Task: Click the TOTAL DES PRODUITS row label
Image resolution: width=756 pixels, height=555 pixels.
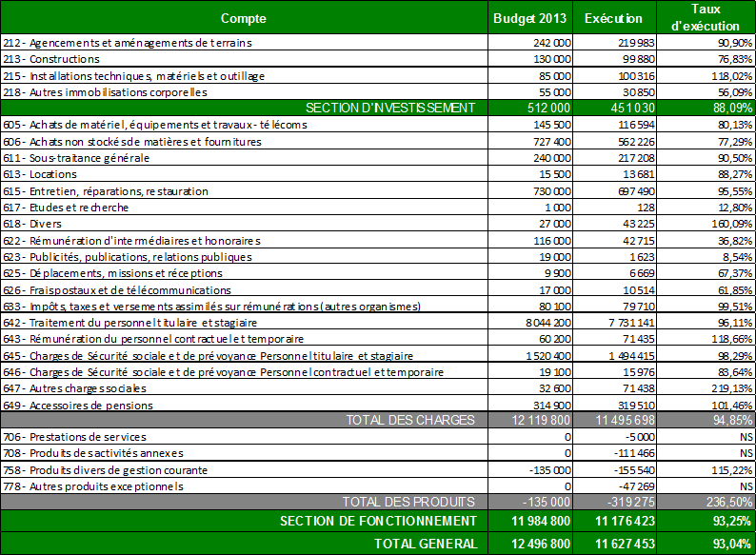Action: click(411, 503)
